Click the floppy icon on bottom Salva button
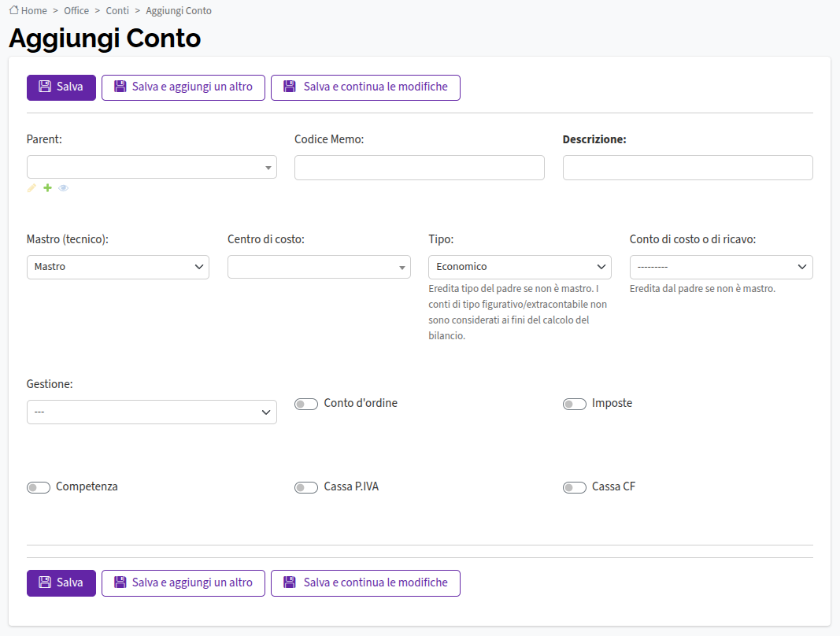The width and height of the screenshot is (840, 636). tap(45, 582)
